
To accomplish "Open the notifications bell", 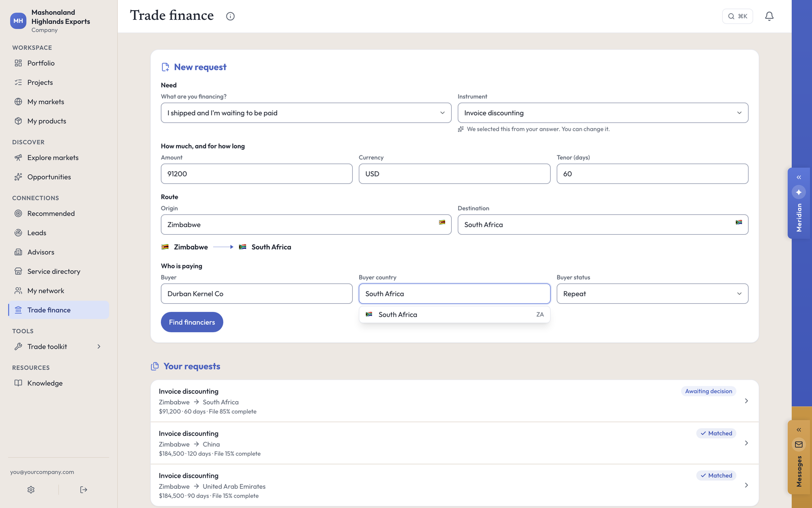I will pyautogui.click(x=769, y=16).
